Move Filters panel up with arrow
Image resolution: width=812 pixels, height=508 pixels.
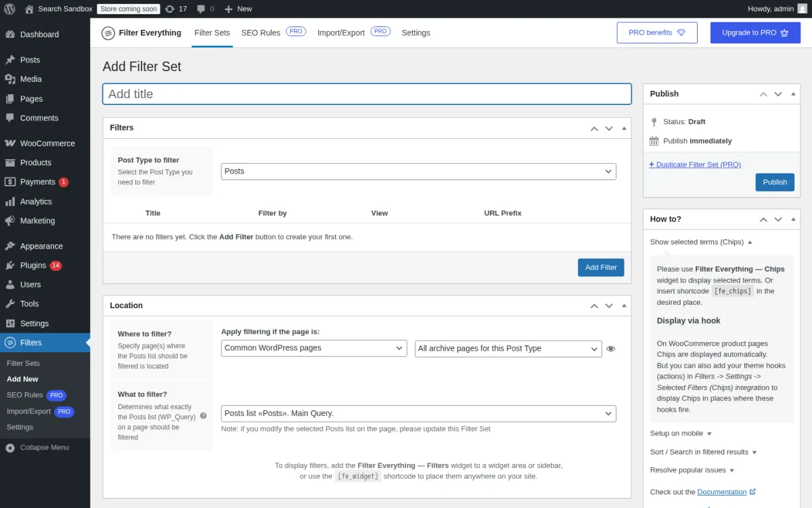point(594,128)
